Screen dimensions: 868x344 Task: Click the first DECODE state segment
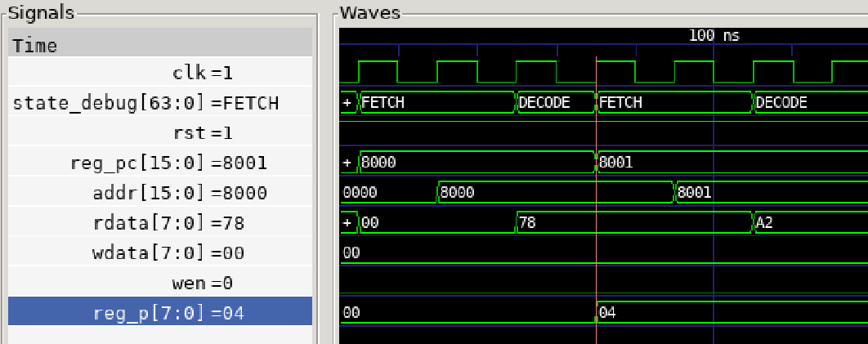coord(556,102)
